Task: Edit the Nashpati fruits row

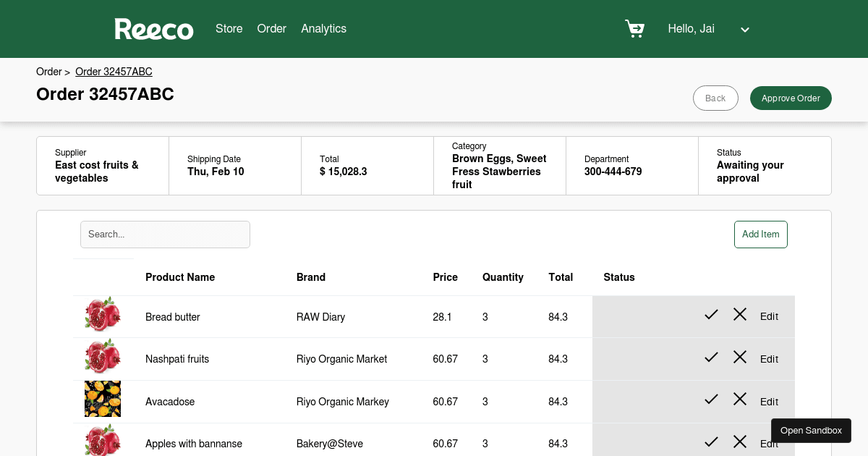Action: coord(769,359)
